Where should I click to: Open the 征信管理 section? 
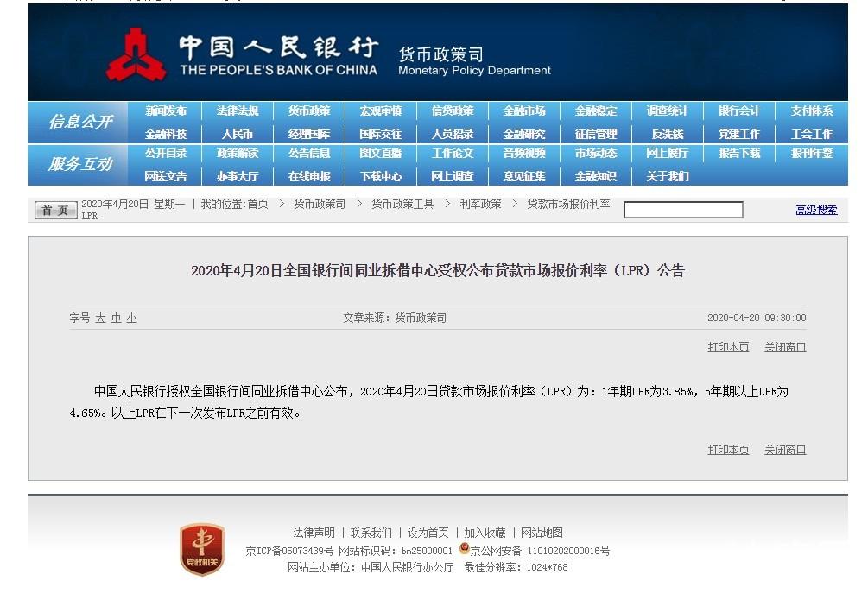tap(596, 134)
